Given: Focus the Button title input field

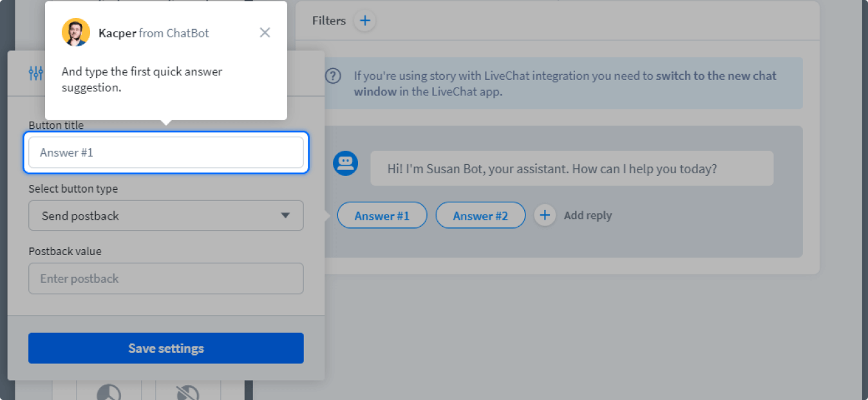Looking at the screenshot, I should (166, 153).
